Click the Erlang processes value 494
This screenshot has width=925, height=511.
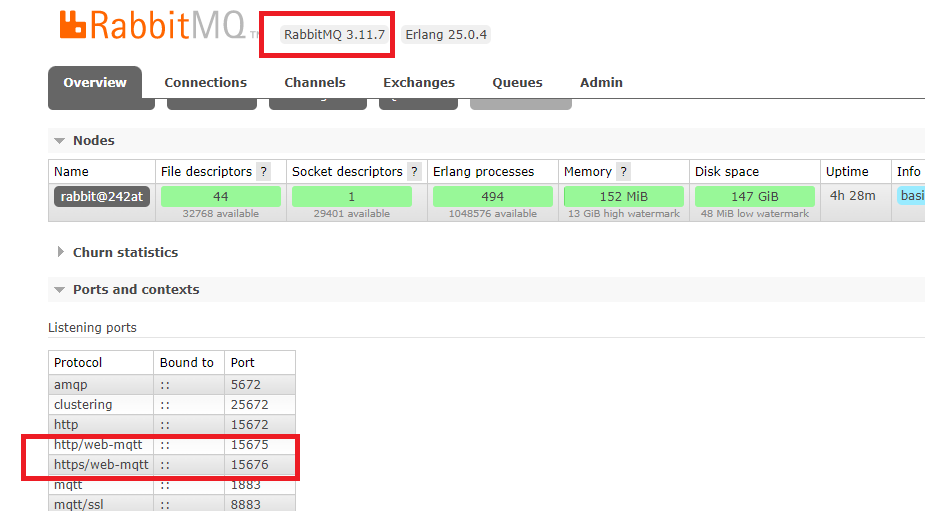pos(493,196)
